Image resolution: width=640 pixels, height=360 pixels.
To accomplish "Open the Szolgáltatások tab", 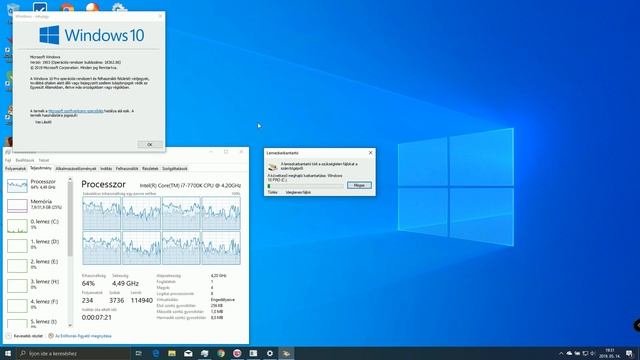I will coord(175,169).
